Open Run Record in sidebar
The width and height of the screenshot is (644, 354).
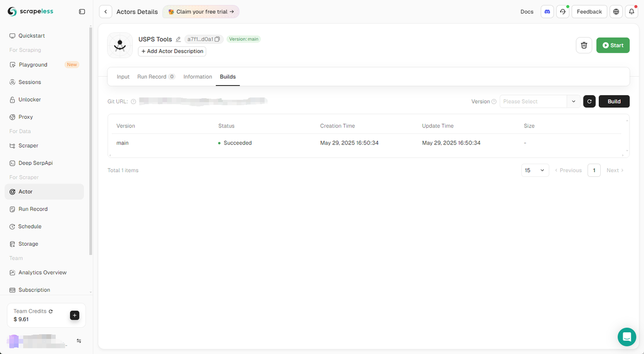pyautogui.click(x=44, y=209)
